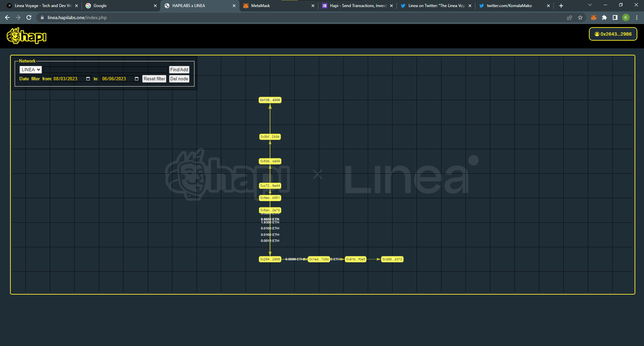Reload the current page

pos(30,17)
